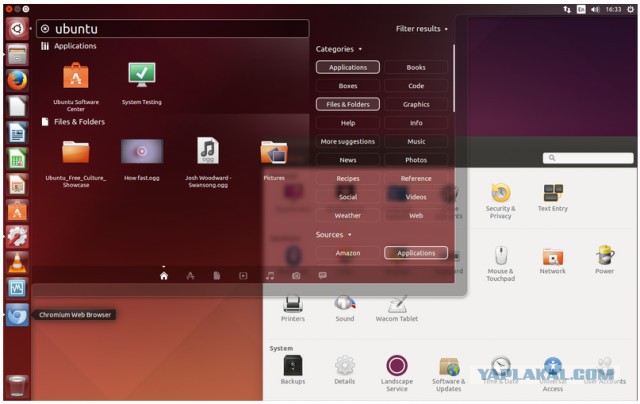
Task: Click the System Settings search box
Action: 588,158
